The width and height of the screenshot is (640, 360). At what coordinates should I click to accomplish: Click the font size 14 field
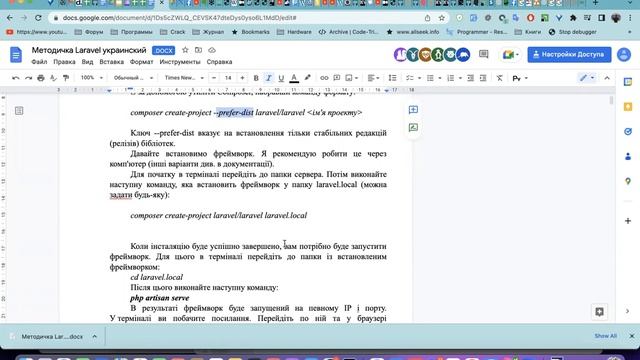228,78
